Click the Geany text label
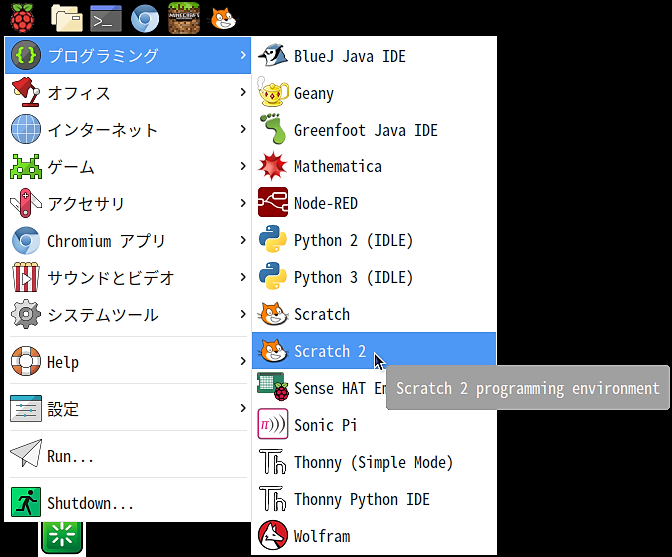Viewport: 672px width, 557px height. pos(314,93)
